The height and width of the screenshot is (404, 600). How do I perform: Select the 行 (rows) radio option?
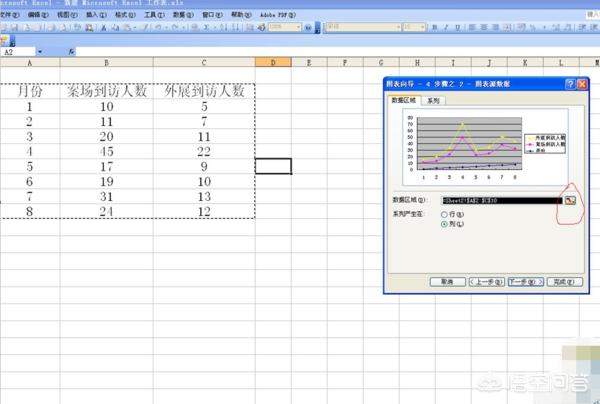[445, 215]
